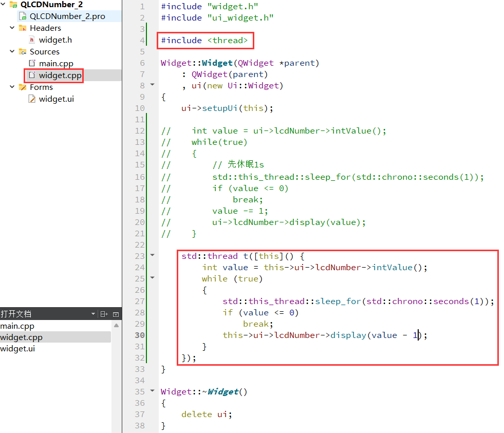Screen dimensions: 504x433
Task: Select the Headers label in tree
Action: tap(45, 28)
